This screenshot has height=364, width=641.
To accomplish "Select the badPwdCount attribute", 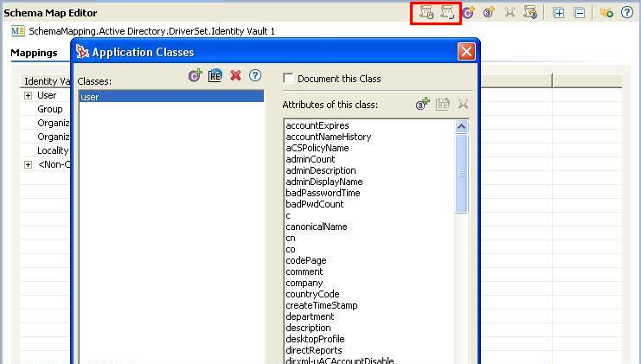I will pyautogui.click(x=314, y=204).
